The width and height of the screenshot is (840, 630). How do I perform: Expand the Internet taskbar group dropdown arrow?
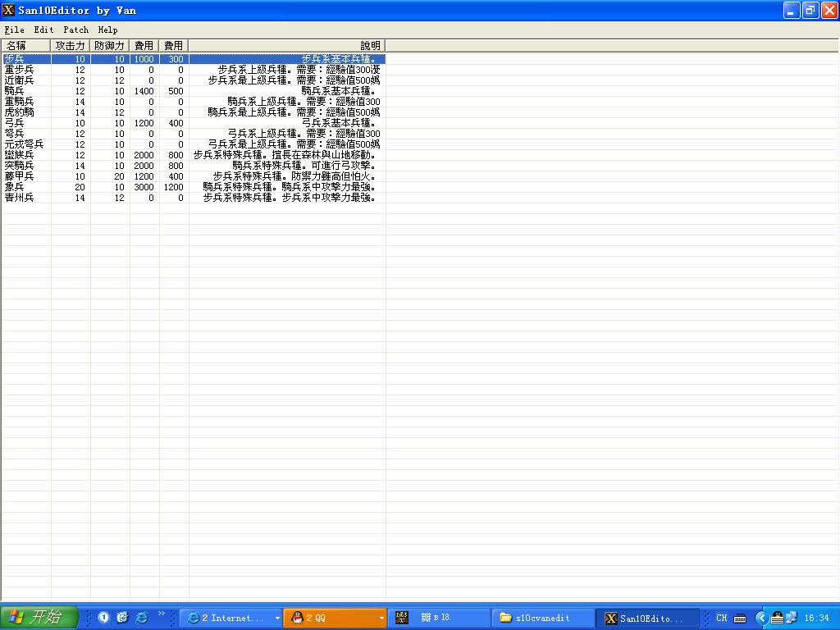coord(277,618)
